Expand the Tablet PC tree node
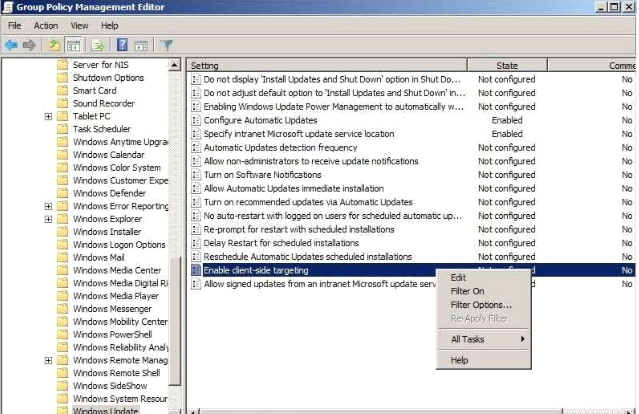 (x=48, y=116)
